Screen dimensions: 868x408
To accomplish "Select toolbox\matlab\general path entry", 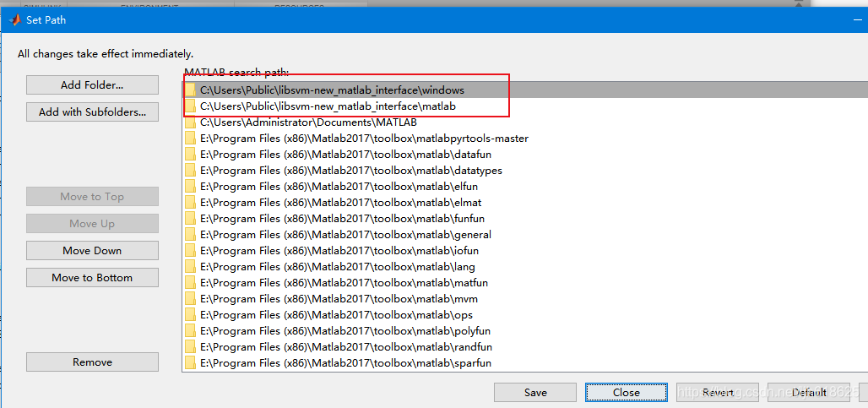I will [524, 234].
